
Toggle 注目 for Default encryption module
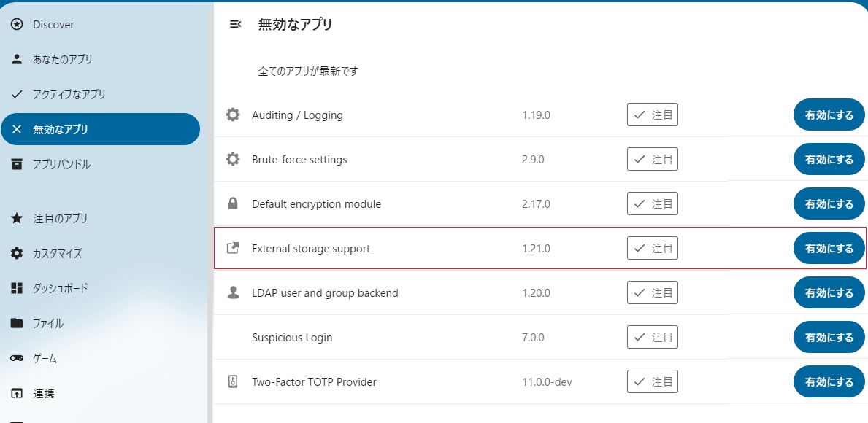coord(652,203)
